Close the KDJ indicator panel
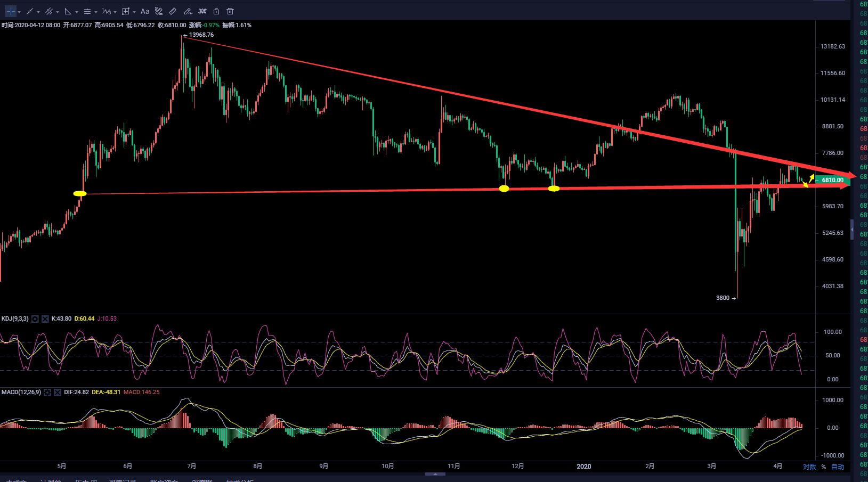Viewport: 868px width, 482px height. (x=45, y=319)
